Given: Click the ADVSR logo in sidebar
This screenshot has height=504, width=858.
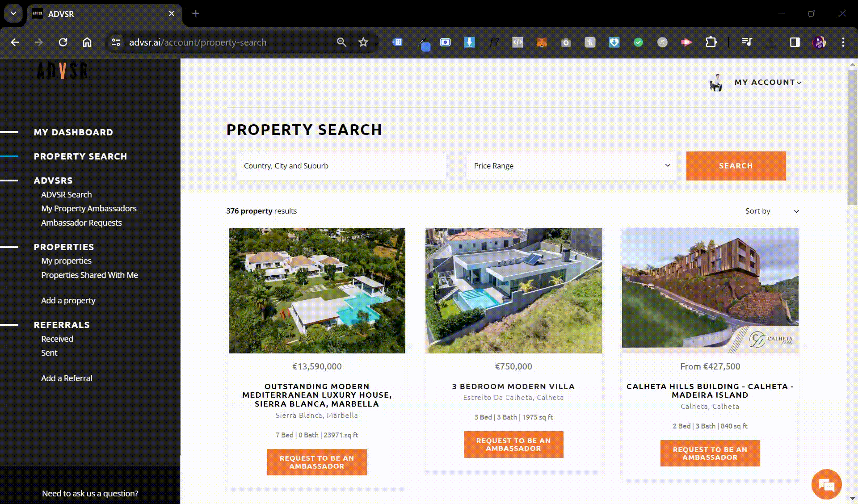Looking at the screenshot, I should pyautogui.click(x=62, y=71).
